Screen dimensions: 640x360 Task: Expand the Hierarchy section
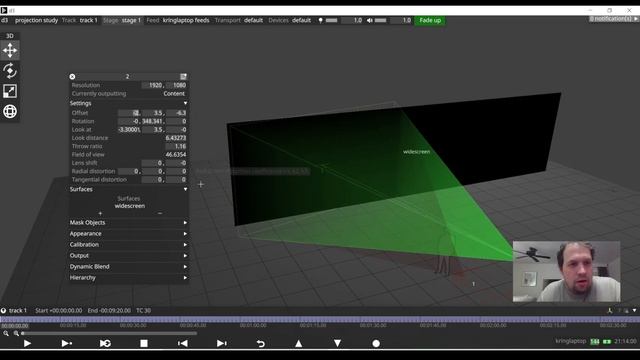click(185, 278)
